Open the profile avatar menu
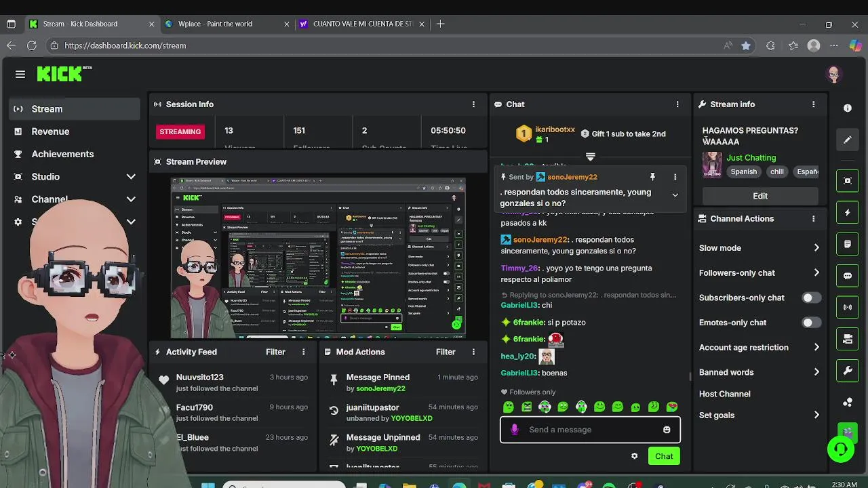 pos(834,75)
